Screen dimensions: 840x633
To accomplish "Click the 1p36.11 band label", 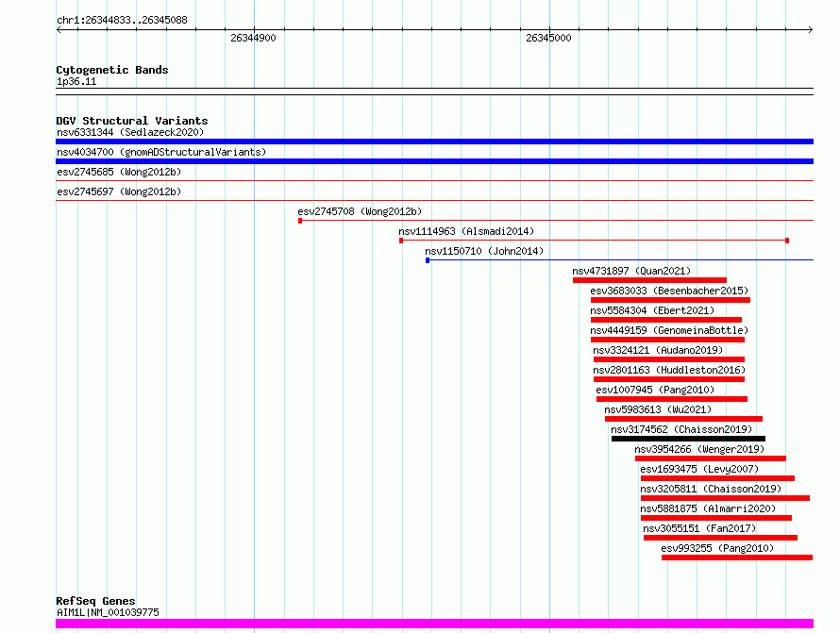I will click(76, 81).
